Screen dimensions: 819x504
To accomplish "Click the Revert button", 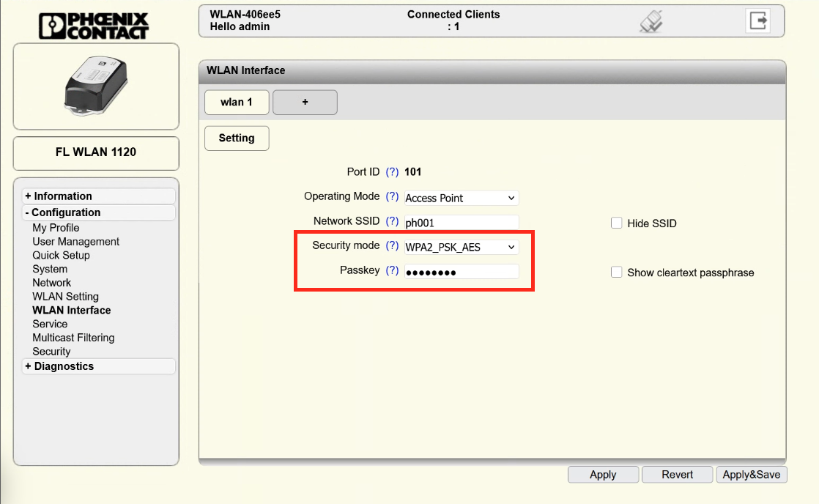I will 677,475.
